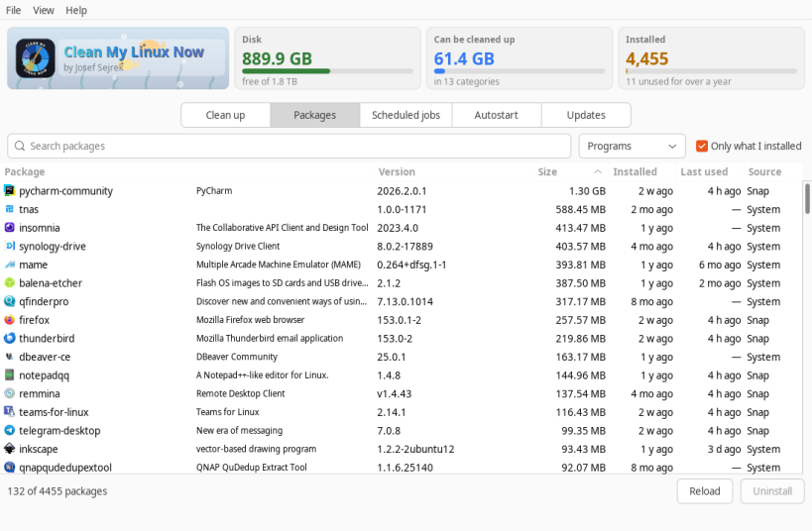The image size is (812, 531).
Task: Click the 11 unused for over a year text
Action: point(678,82)
